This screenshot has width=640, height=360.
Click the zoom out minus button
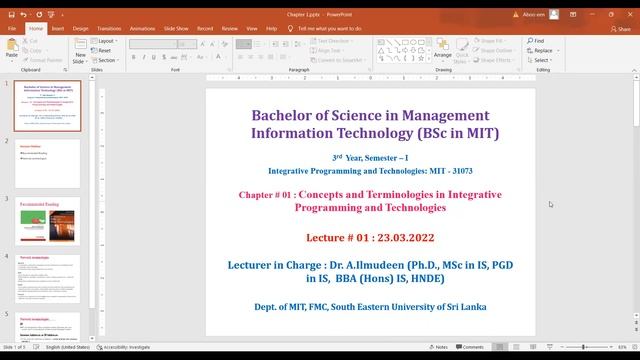[562, 347]
